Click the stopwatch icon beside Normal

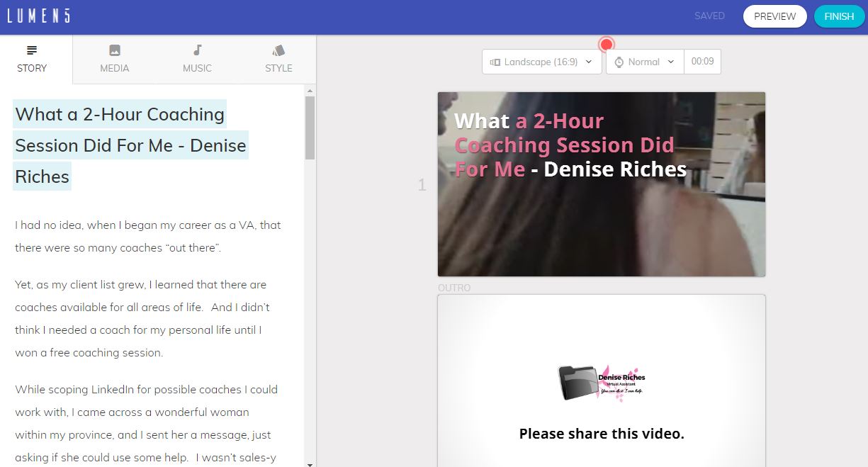(619, 62)
